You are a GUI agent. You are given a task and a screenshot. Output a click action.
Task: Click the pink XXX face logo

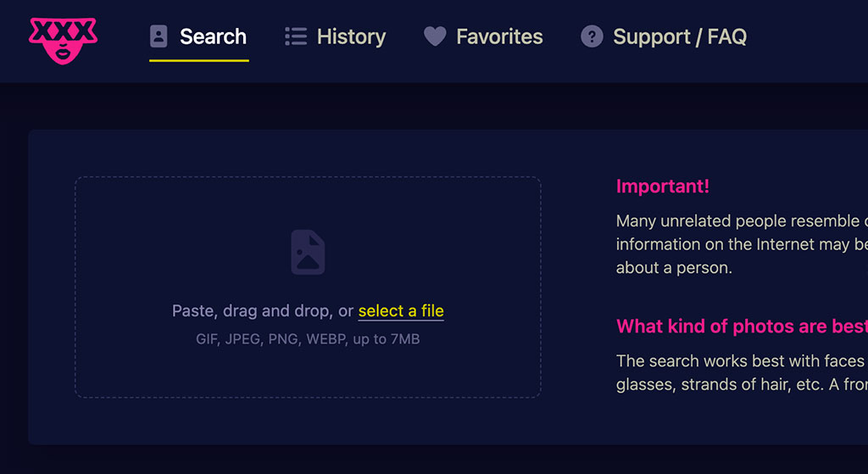click(63, 41)
